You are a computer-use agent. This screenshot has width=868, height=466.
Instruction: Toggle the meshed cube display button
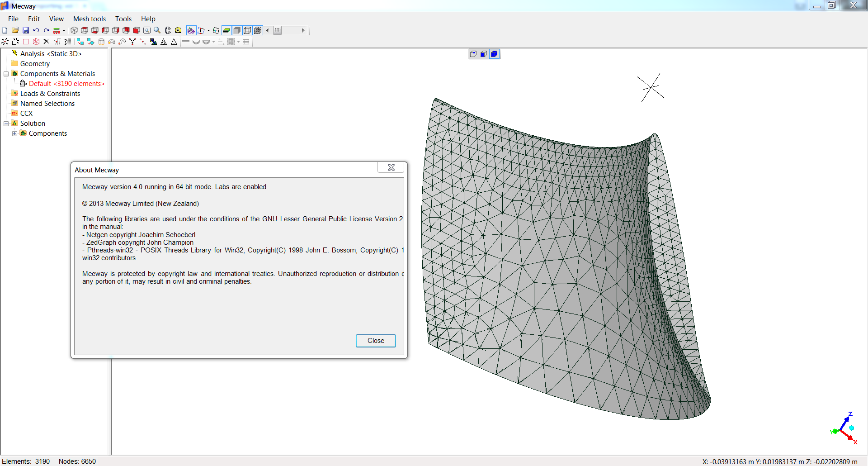point(258,30)
